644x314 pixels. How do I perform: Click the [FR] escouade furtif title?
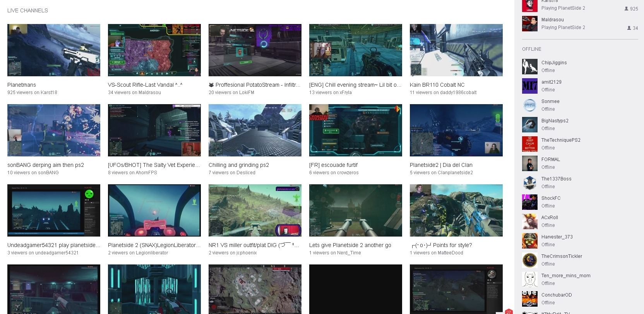pos(334,165)
